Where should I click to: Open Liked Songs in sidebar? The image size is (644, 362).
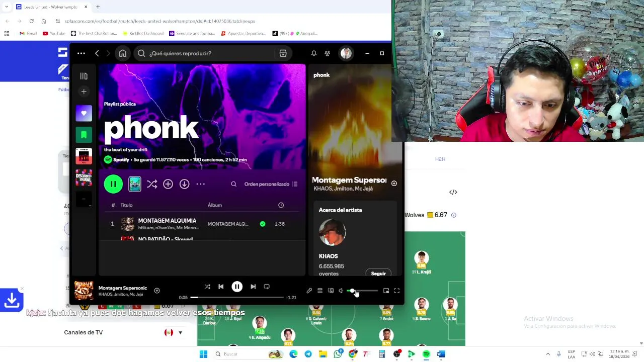[84, 113]
